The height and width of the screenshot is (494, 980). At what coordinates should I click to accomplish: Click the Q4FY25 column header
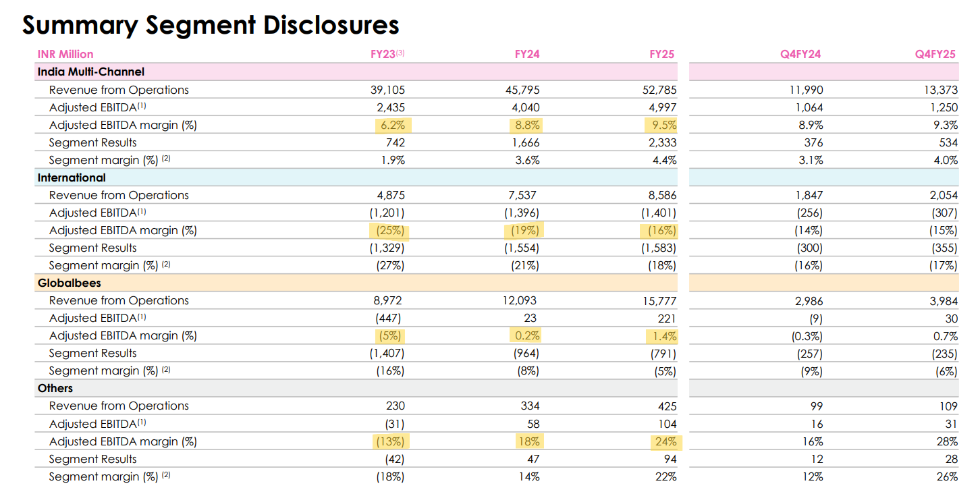coord(935,54)
